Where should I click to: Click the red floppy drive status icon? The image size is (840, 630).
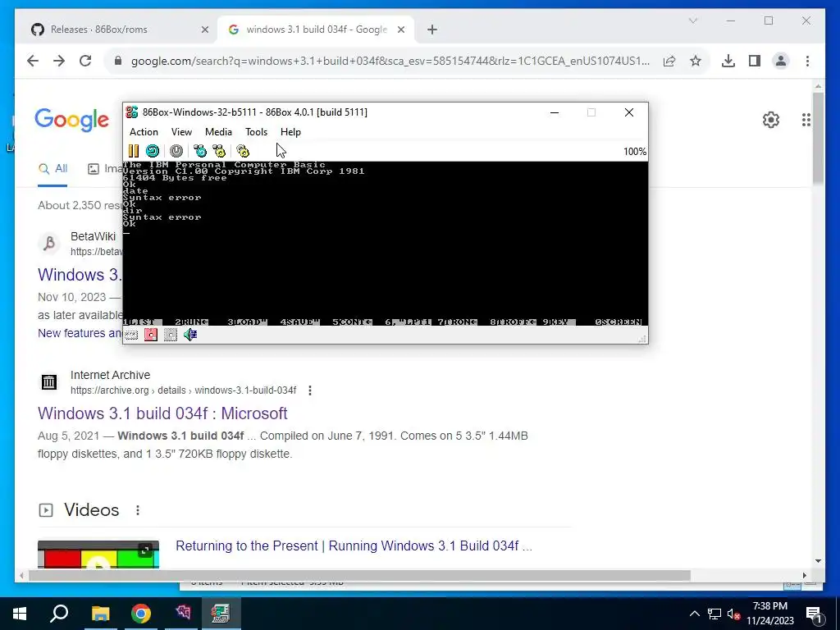[x=151, y=335]
